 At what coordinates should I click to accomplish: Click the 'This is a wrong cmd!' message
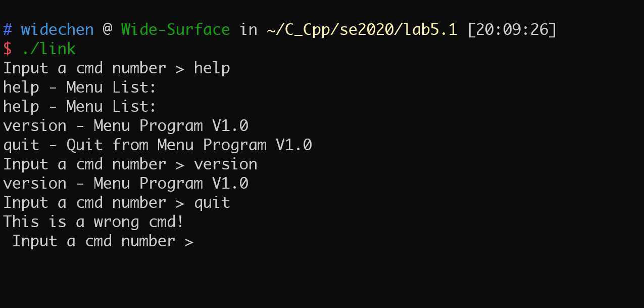pos(93,222)
